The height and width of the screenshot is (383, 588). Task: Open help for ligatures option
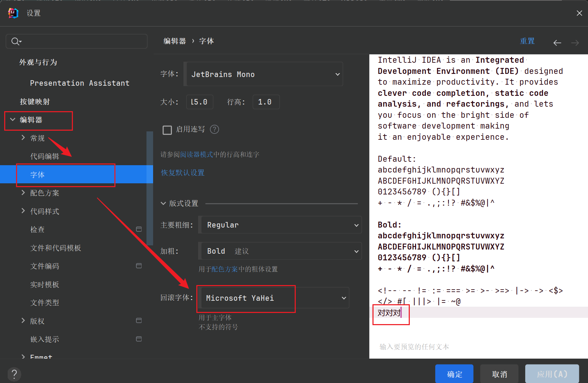[x=214, y=129]
